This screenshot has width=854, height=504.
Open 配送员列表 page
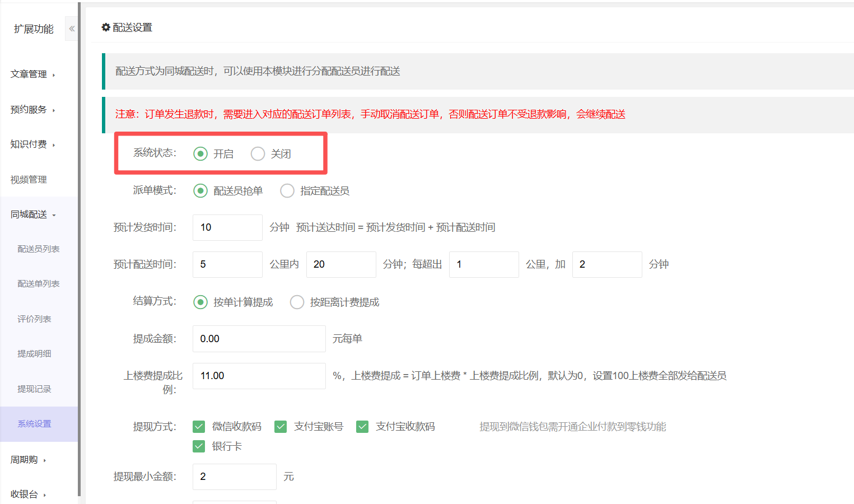click(38, 249)
